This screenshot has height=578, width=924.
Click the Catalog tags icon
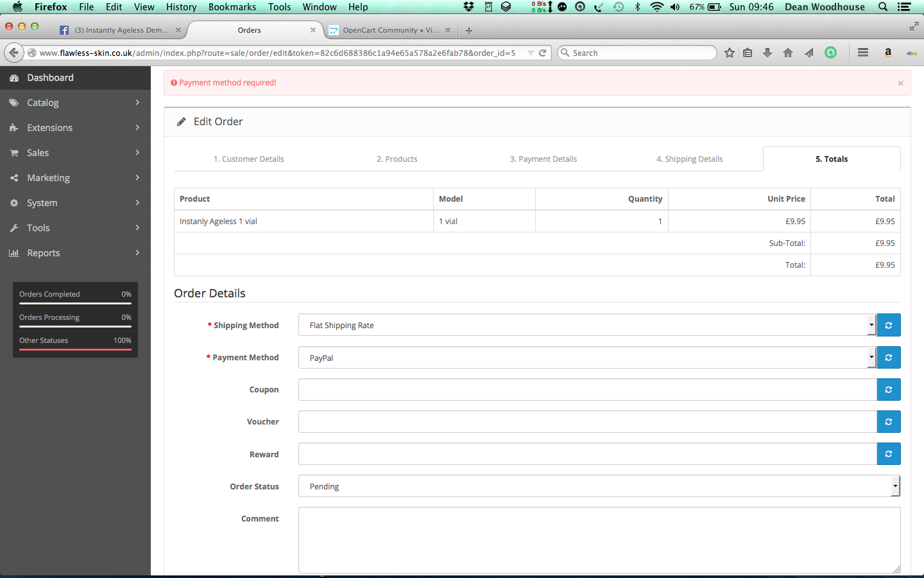click(14, 103)
